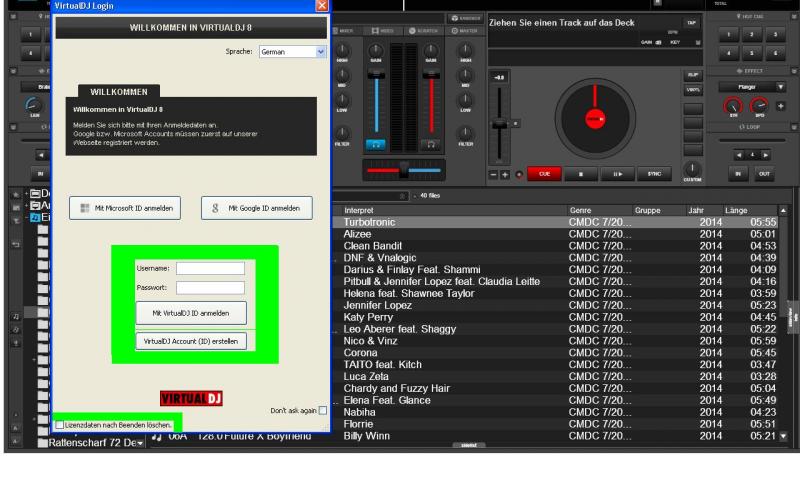The width and height of the screenshot is (800, 500).
Task: Switch to the MASTER tab
Action: tap(464, 31)
